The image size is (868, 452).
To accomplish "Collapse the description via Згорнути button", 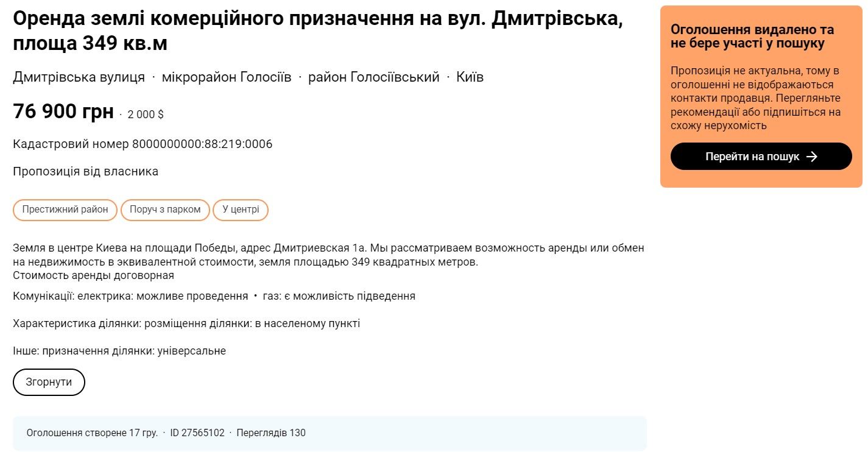I will coord(49,382).
